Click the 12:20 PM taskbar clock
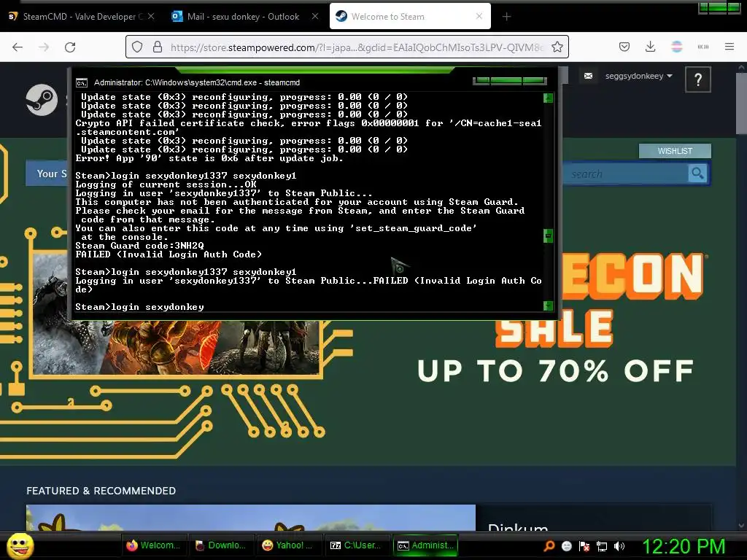The height and width of the screenshot is (560, 747). [684, 546]
